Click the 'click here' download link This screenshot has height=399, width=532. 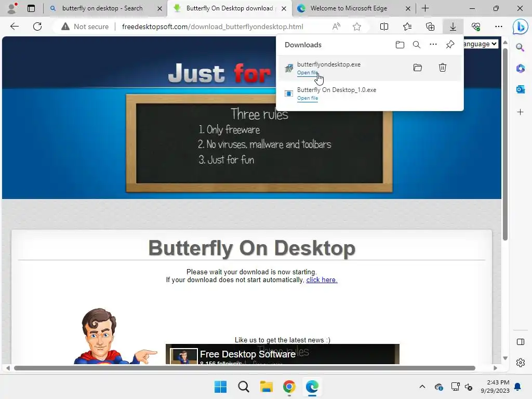click(x=322, y=280)
